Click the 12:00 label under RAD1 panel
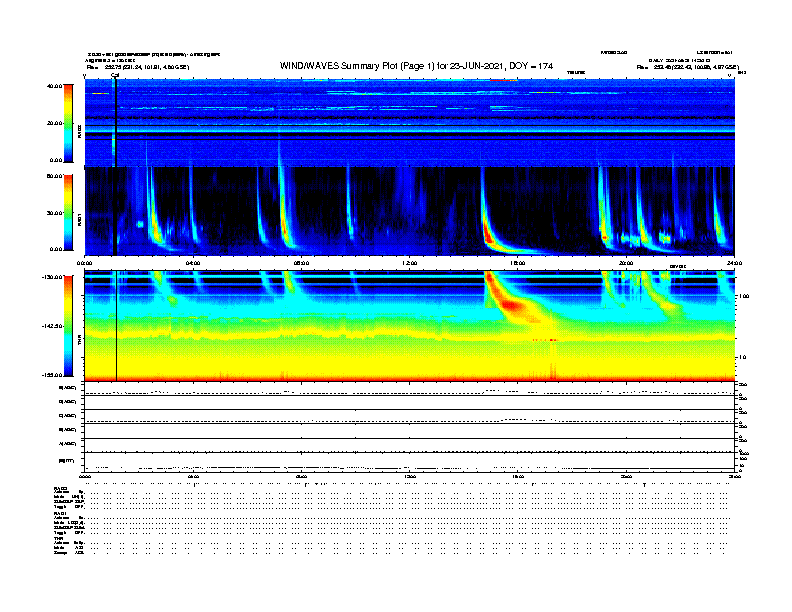This screenshot has width=792, height=612. pos(409,263)
